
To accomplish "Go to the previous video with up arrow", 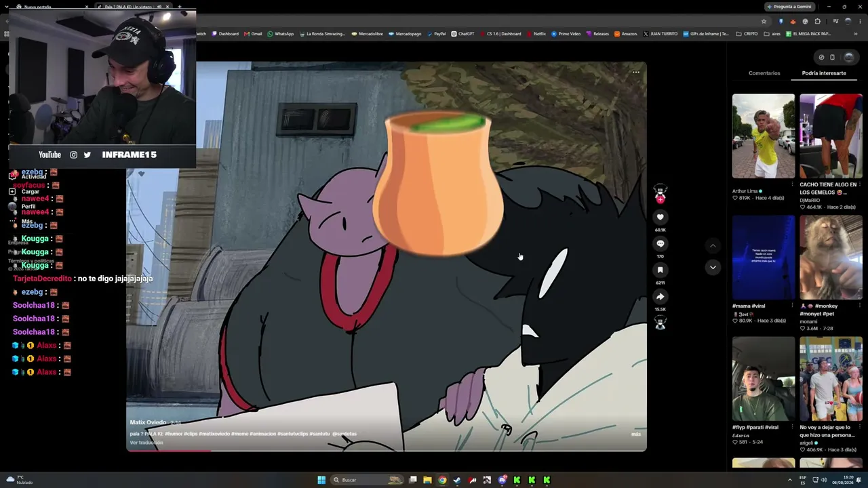I will (713, 245).
